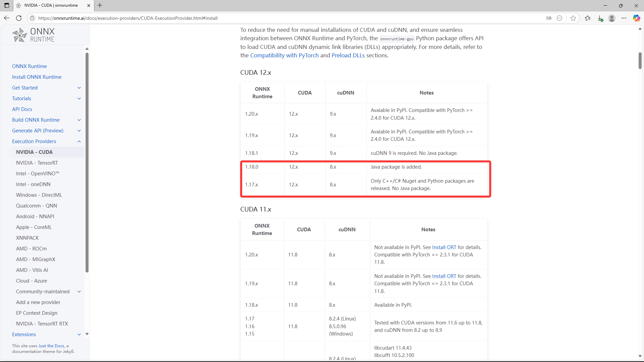Open the browser profile avatar
Image resolution: width=644 pixels, height=362 pixels.
(x=612, y=18)
